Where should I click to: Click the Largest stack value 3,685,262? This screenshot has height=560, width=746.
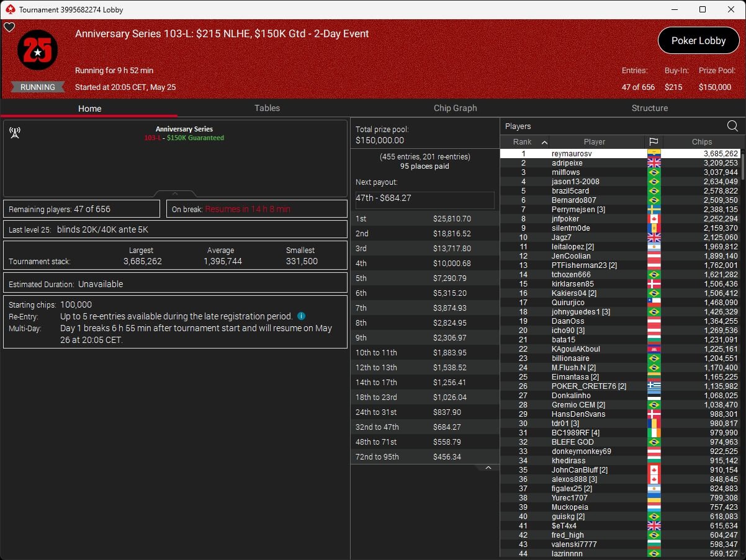142,261
